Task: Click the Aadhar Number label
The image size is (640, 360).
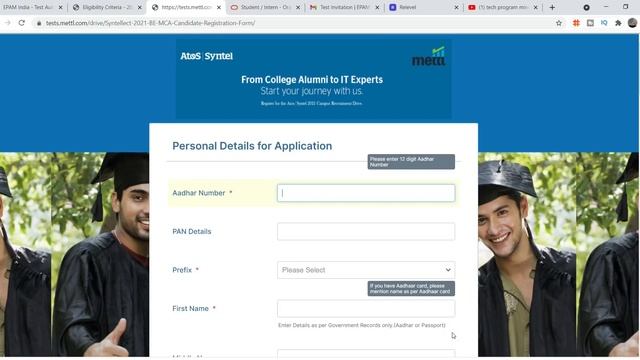Action: [199, 193]
